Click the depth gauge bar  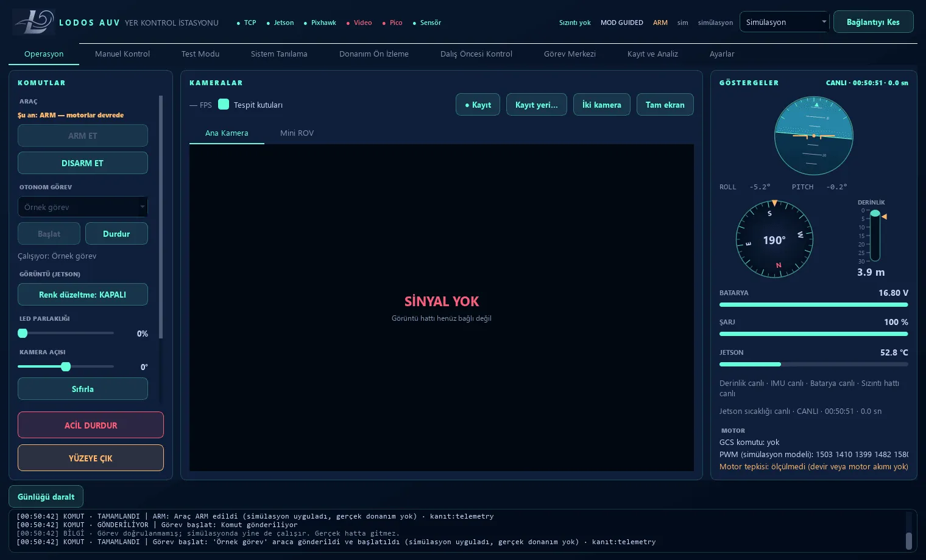coord(875,236)
